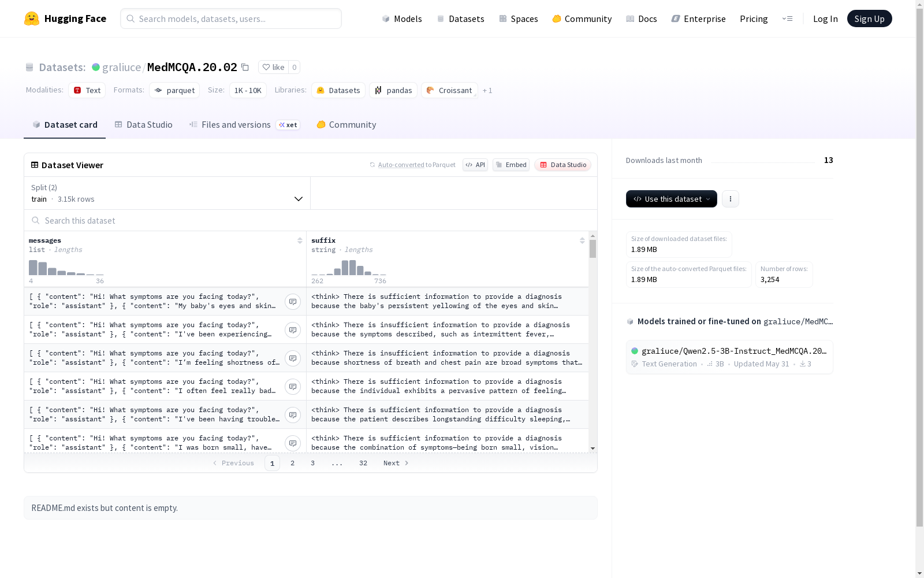Click the Sign Up button
924x578 pixels.
point(869,18)
